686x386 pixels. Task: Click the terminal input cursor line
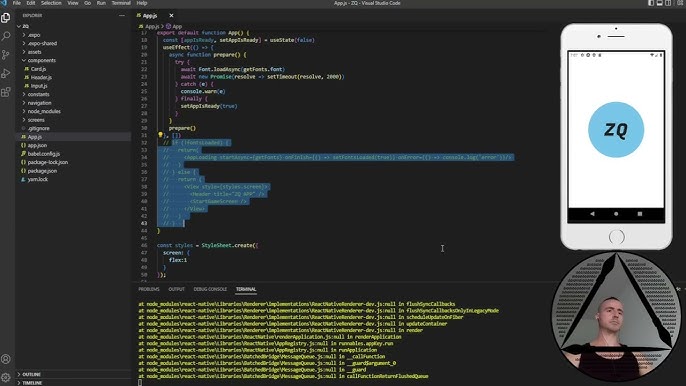[140, 382]
